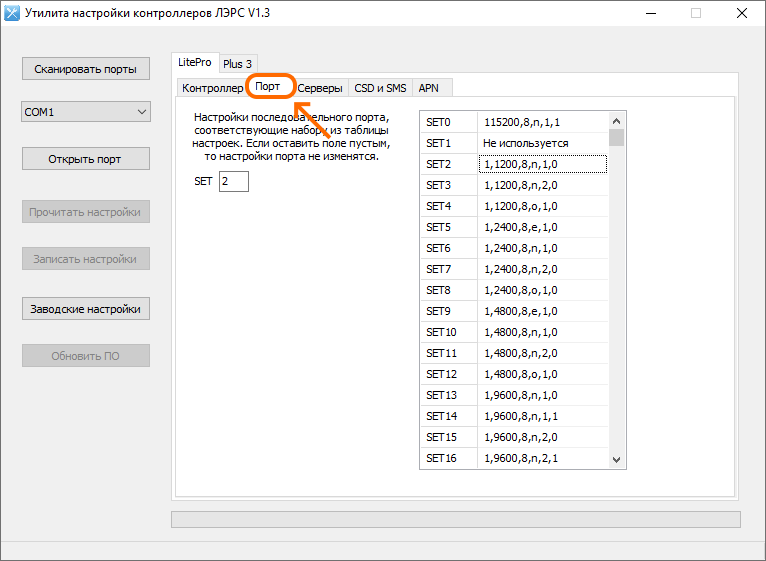Image resolution: width=766 pixels, height=561 pixels.
Task: Select the SET14 row label
Action: coord(448,416)
